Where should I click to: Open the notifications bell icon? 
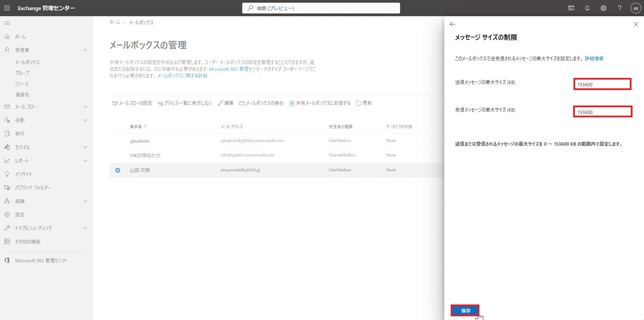point(587,8)
